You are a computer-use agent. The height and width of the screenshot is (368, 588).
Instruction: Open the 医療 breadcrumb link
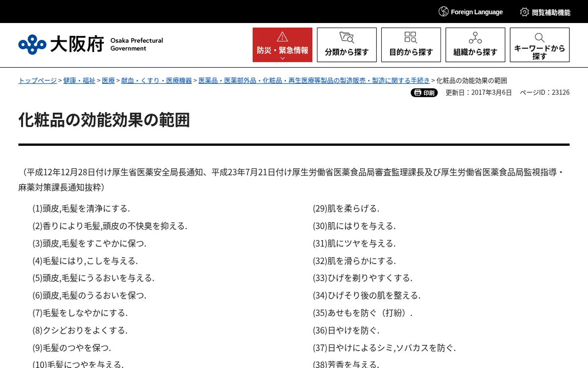point(108,80)
